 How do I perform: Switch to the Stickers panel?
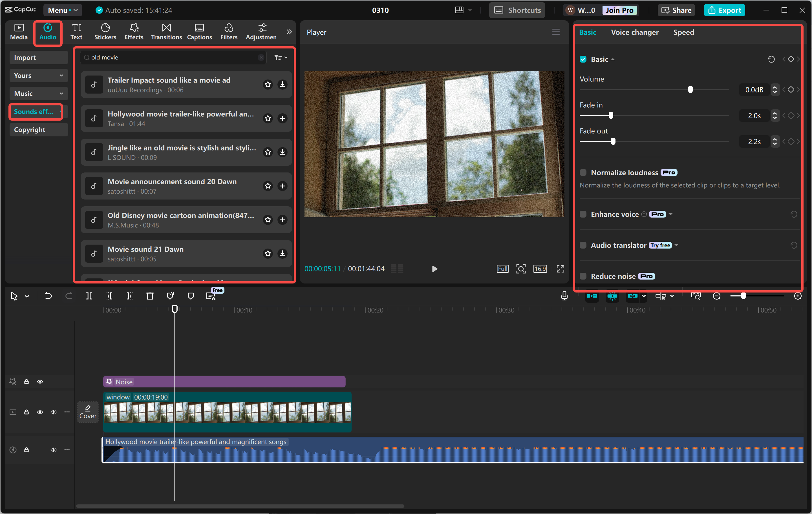(x=105, y=31)
